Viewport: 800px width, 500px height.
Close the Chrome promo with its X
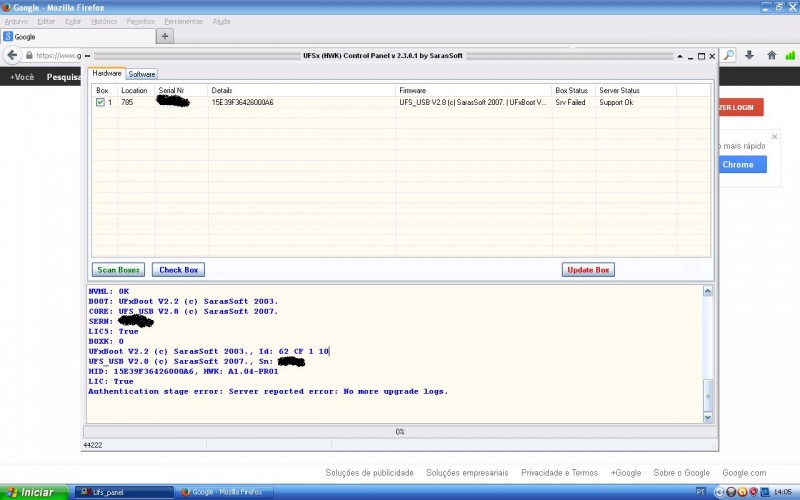[774, 137]
